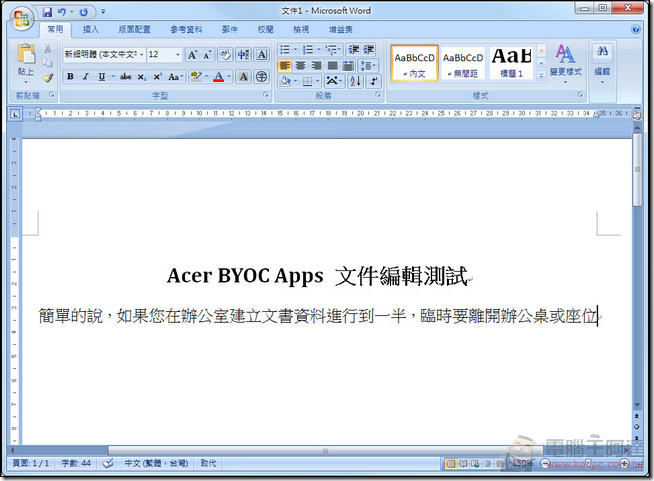Image resolution: width=654 pixels, height=481 pixels.
Task: Apply 內文 Normal style
Action: [x=414, y=63]
